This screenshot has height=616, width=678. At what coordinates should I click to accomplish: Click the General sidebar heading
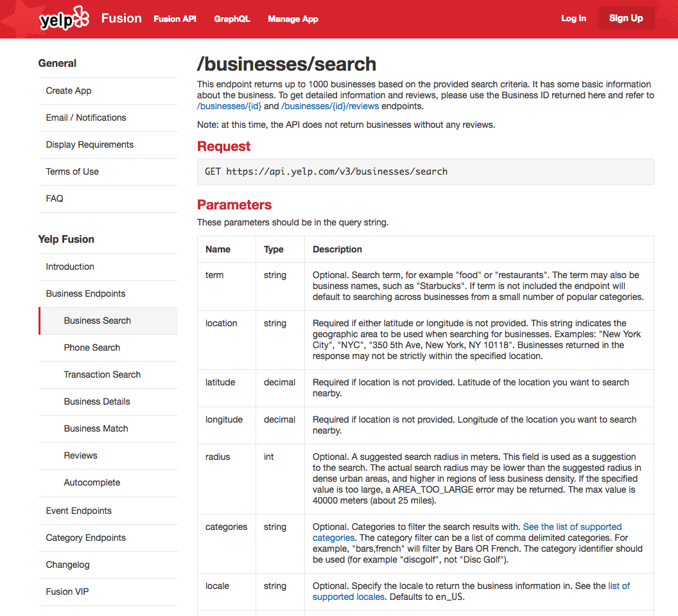(57, 63)
